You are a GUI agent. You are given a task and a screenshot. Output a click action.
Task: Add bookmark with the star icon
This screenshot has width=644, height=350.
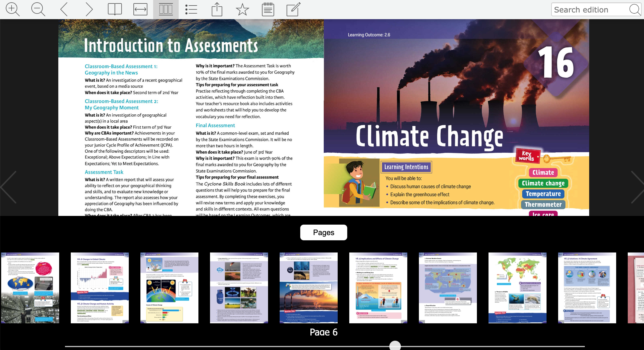tap(243, 10)
